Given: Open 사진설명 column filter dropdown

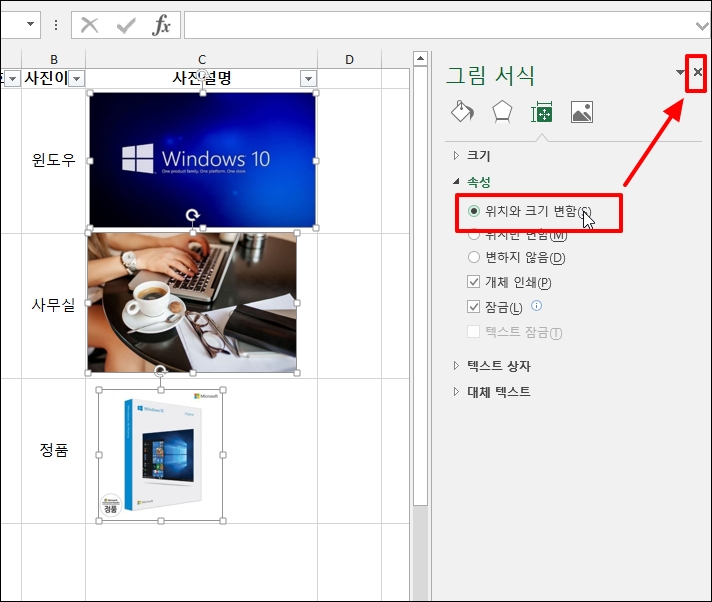Looking at the screenshot, I should [x=308, y=79].
